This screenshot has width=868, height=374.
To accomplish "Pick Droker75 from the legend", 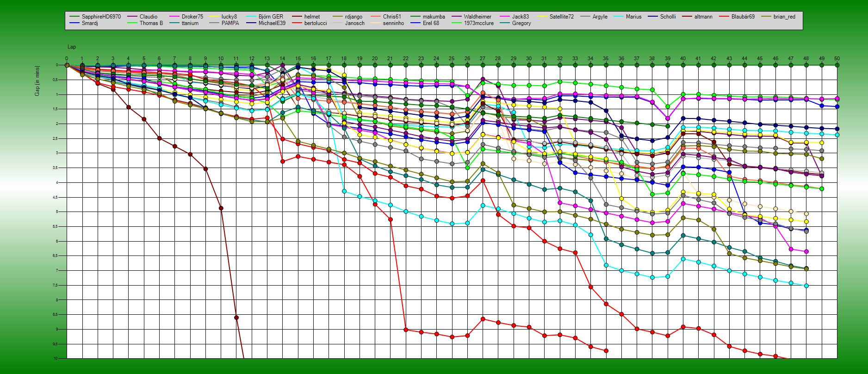I will [x=192, y=17].
